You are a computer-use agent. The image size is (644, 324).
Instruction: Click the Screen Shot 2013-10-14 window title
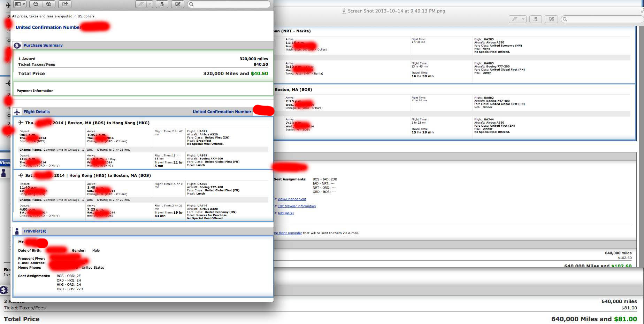(x=397, y=11)
